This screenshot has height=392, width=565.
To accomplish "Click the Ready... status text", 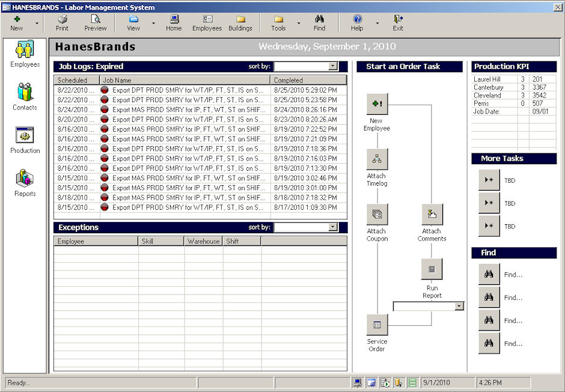I will pos(19,382).
